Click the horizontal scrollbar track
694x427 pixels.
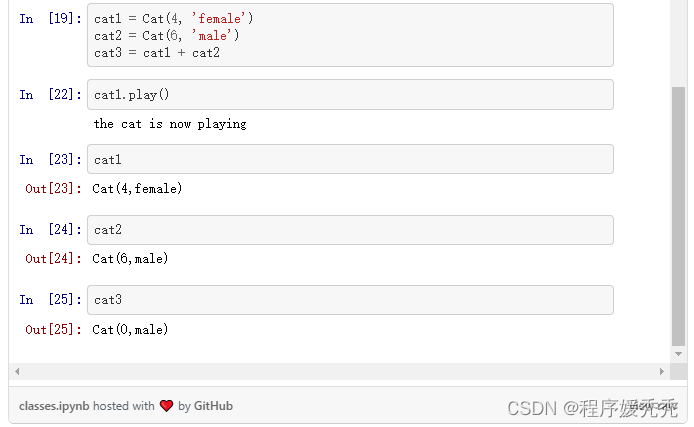coord(339,371)
